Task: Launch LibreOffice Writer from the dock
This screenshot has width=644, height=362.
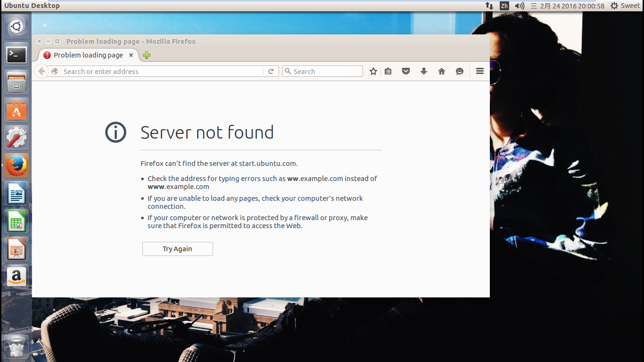Action: (17, 194)
